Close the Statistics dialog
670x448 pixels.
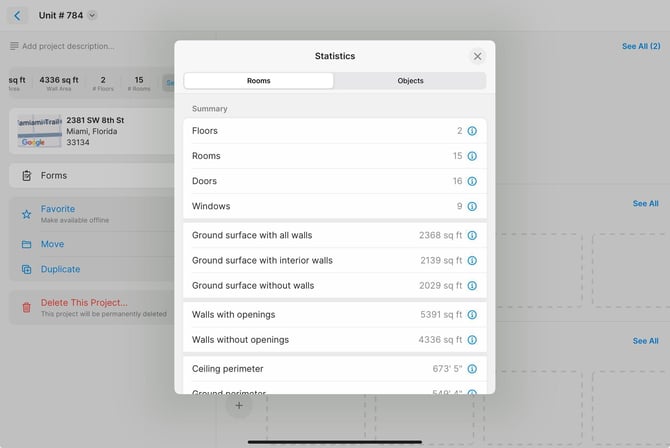pyautogui.click(x=477, y=56)
